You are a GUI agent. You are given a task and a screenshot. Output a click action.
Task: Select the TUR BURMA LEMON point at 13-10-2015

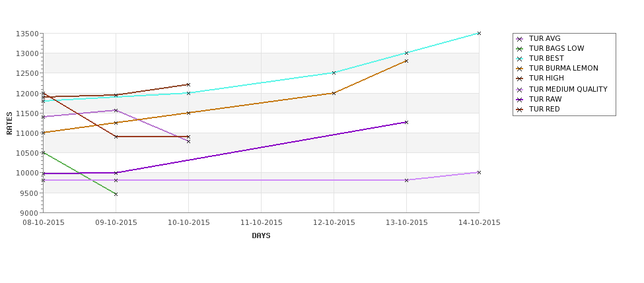click(x=406, y=61)
